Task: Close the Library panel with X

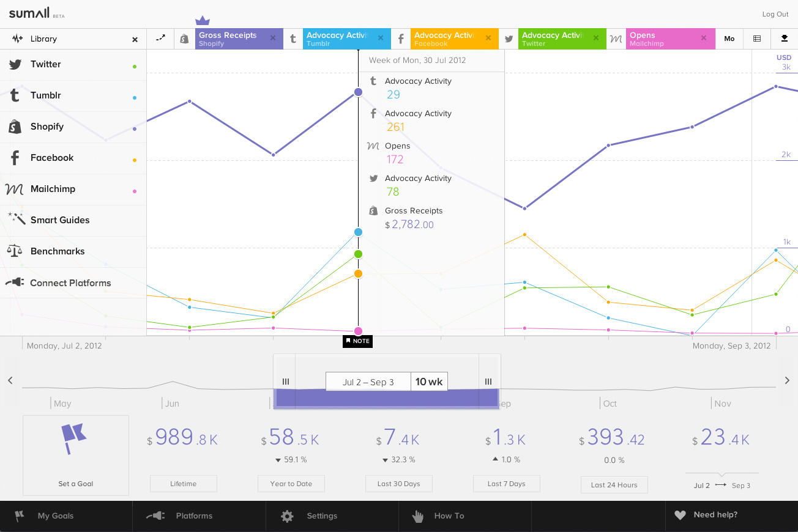Action: (135, 39)
